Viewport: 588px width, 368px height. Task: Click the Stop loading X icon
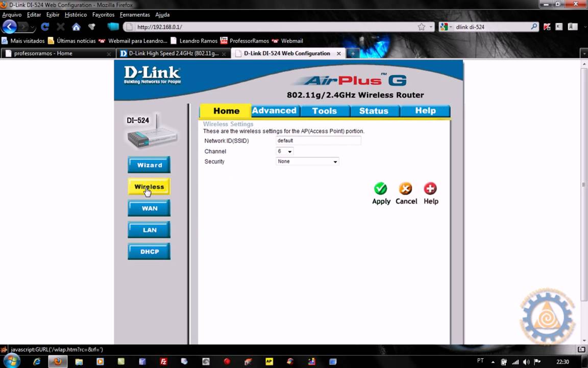coord(60,27)
